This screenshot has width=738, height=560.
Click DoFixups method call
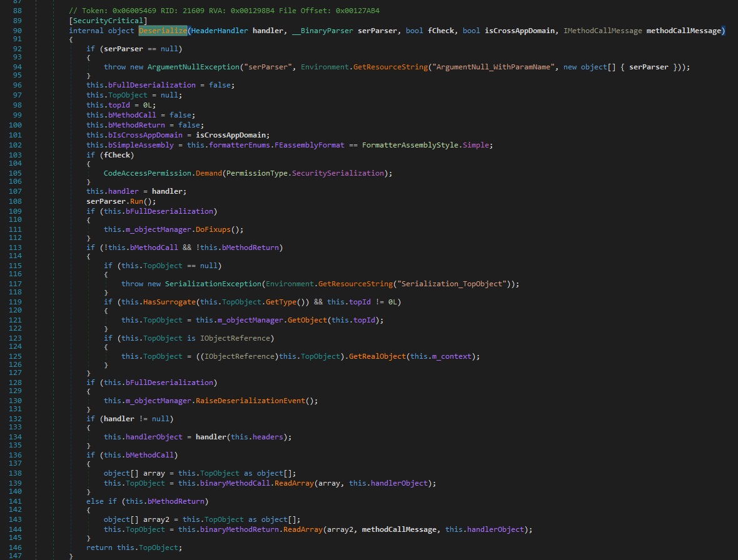click(x=213, y=229)
